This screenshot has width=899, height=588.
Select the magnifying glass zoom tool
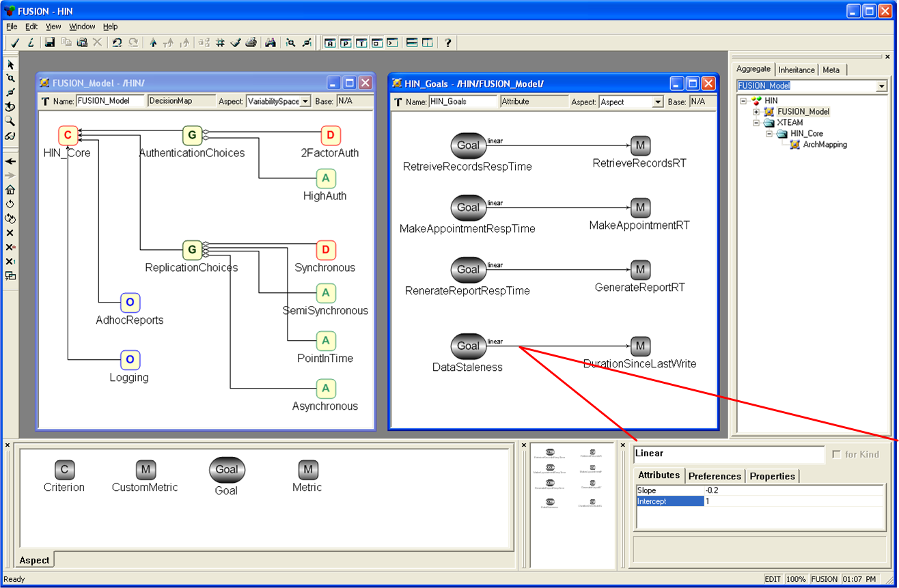[10, 120]
